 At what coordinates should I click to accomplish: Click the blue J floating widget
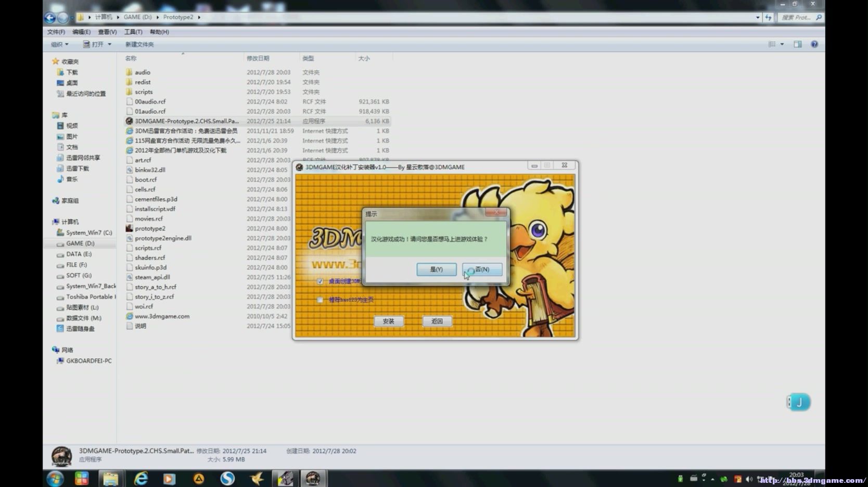[799, 402]
